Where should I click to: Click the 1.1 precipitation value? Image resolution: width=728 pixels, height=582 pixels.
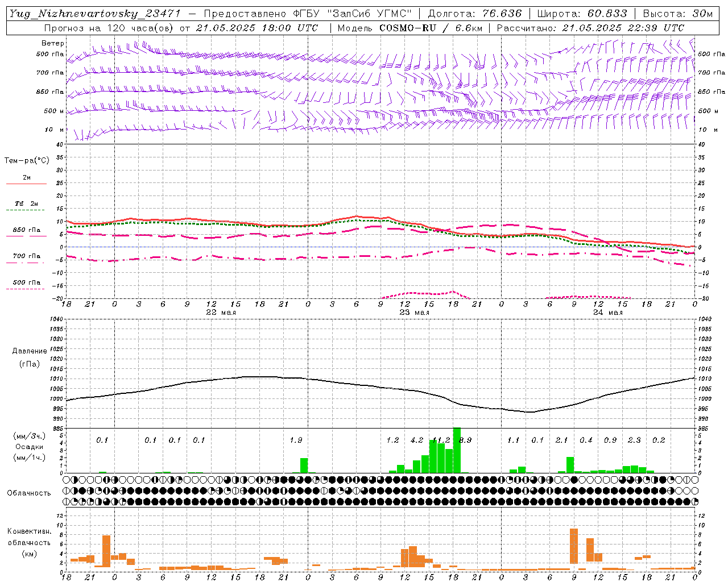click(514, 440)
